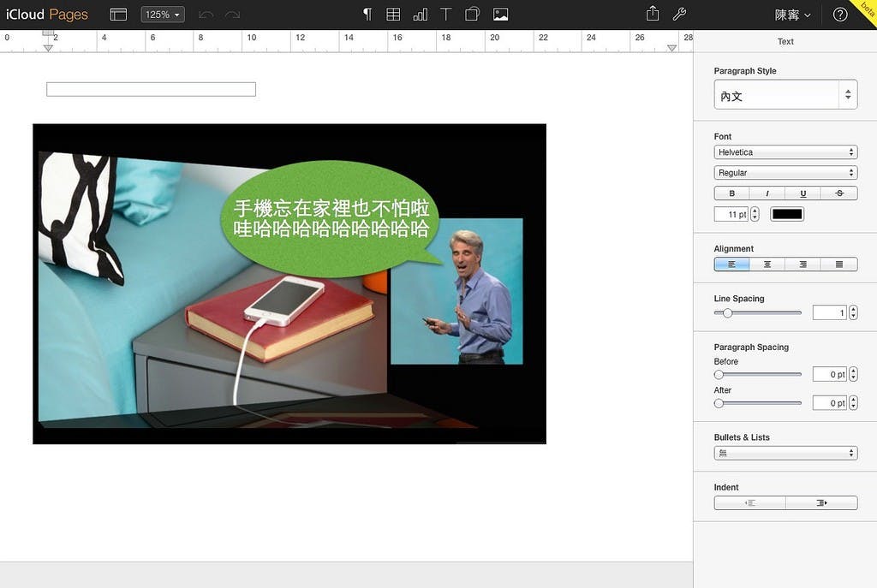
Task: Insert a chart from the toolbar
Action: click(420, 14)
